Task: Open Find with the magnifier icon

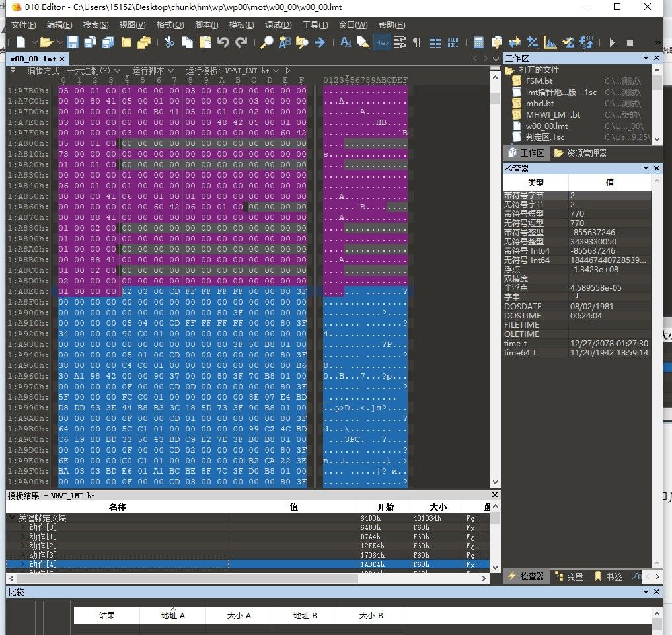Action: [266, 42]
